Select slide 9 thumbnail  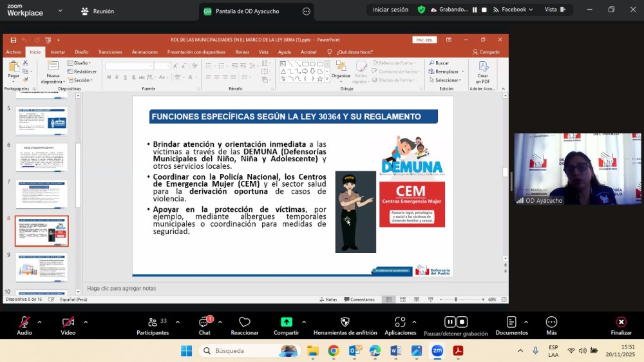(x=42, y=267)
